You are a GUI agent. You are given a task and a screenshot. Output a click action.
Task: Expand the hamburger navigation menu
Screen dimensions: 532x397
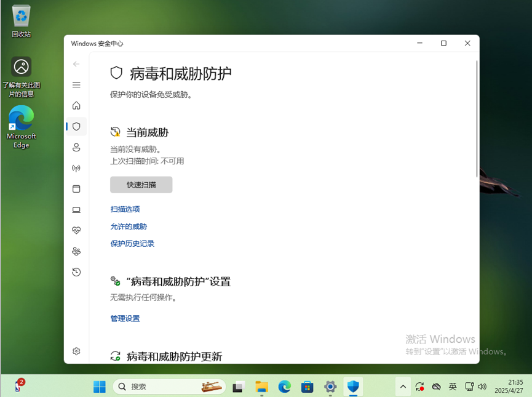(76, 85)
